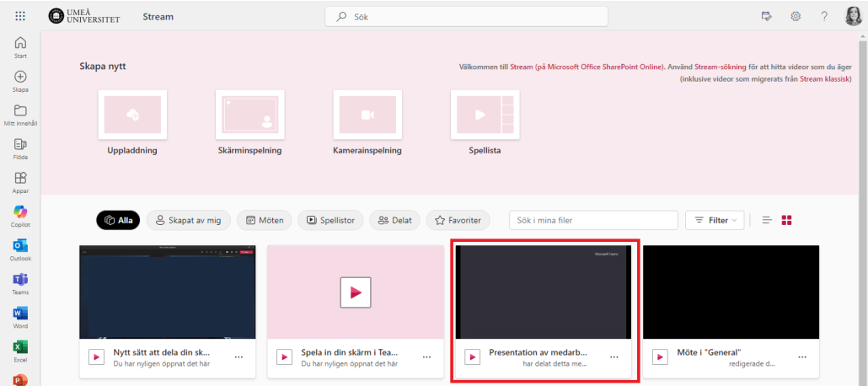This screenshot has width=868, height=386.
Task: Launch Teams from the sidebar
Action: tap(20, 284)
